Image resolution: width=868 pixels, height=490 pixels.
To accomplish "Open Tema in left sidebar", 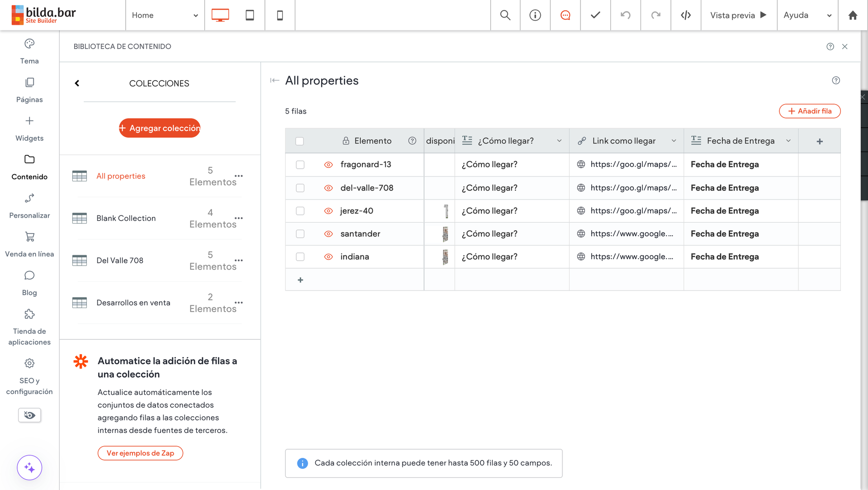I will [29, 52].
